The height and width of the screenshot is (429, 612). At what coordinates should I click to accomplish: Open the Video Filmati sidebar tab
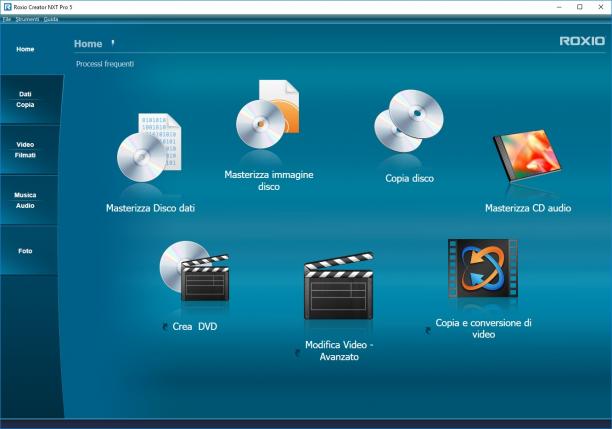click(x=25, y=150)
